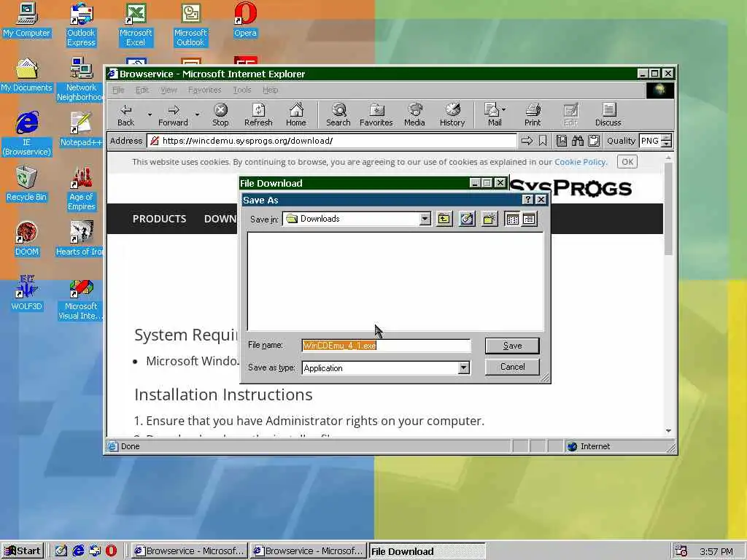Stop page loading via Stop icon
Image resolution: width=747 pixels, height=560 pixels.
tap(220, 114)
